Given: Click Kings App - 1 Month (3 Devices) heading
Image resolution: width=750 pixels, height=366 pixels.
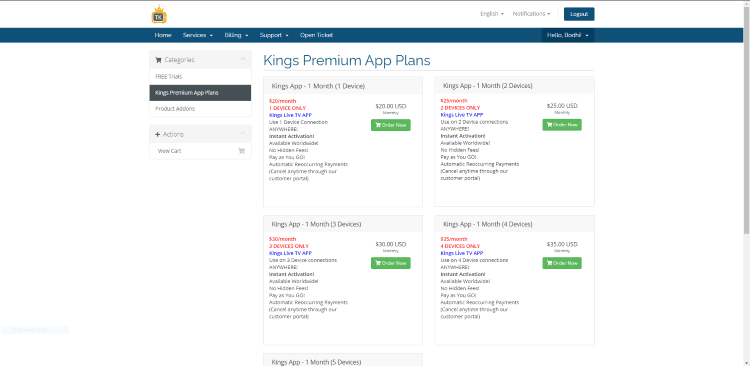Looking at the screenshot, I should [x=316, y=224].
